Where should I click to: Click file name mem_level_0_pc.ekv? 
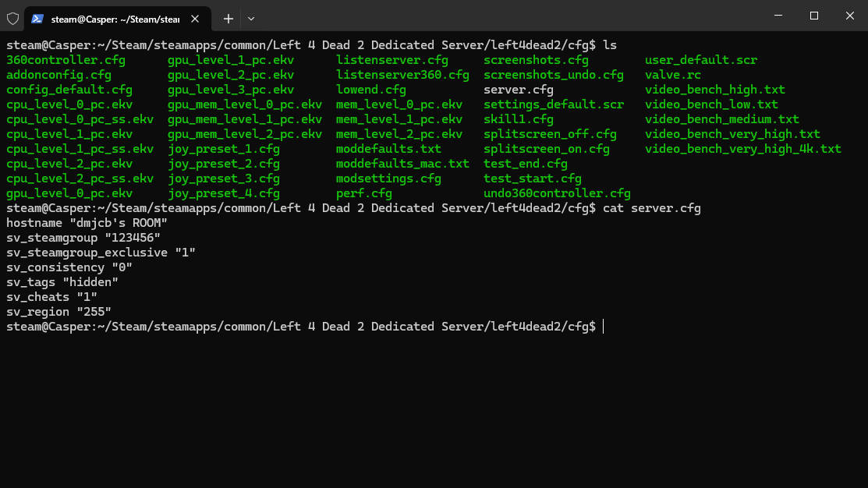click(x=399, y=104)
